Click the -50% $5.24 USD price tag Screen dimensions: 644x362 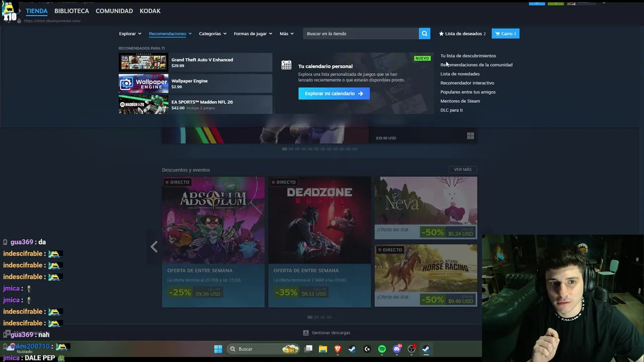(447, 232)
